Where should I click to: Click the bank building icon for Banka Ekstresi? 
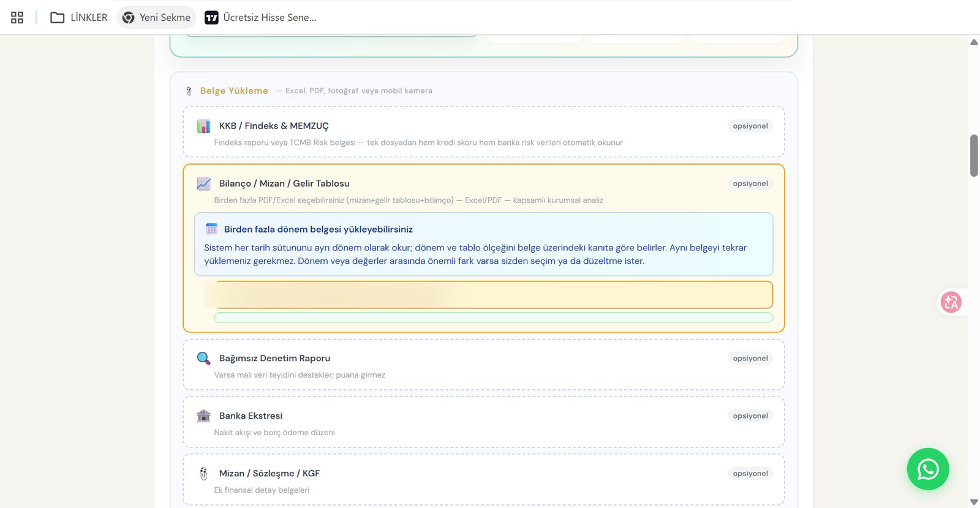(x=203, y=416)
